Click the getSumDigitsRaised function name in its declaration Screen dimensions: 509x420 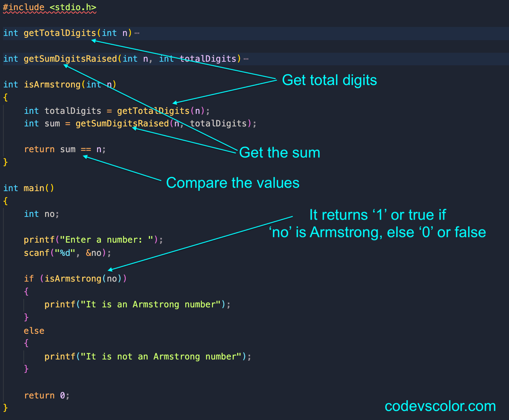pyautogui.click(x=70, y=59)
